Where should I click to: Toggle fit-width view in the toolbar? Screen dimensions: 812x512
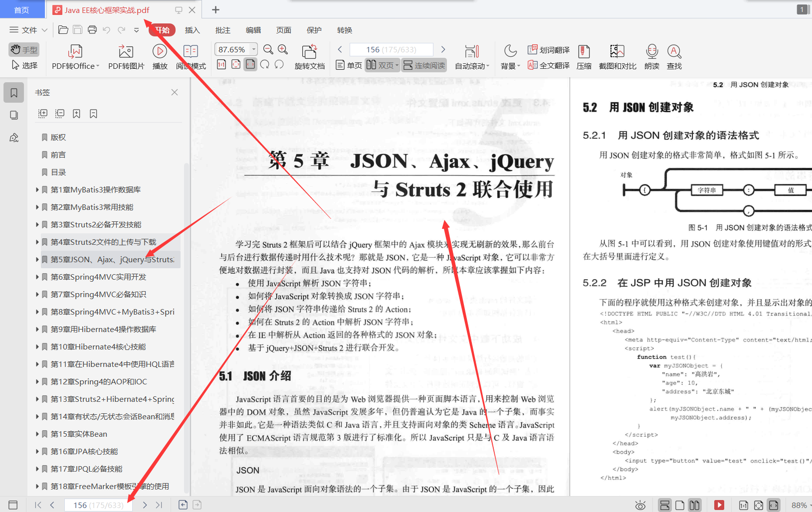tap(250, 64)
